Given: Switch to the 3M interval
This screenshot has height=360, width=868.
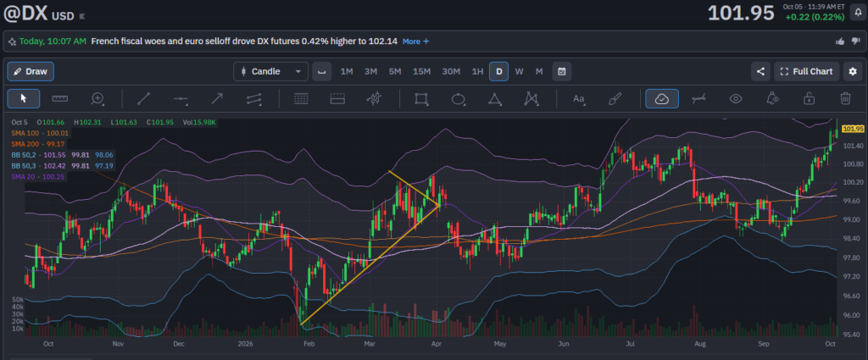Looking at the screenshot, I should pos(371,71).
